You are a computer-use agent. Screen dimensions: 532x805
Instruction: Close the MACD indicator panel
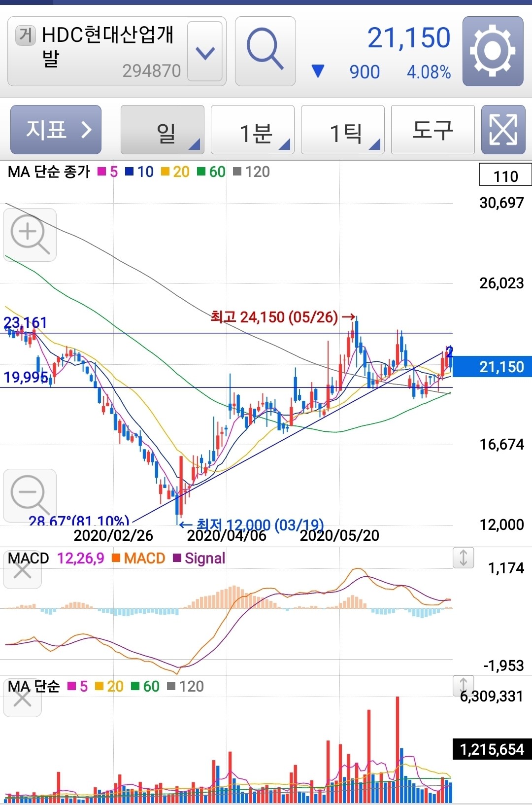point(22,571)
